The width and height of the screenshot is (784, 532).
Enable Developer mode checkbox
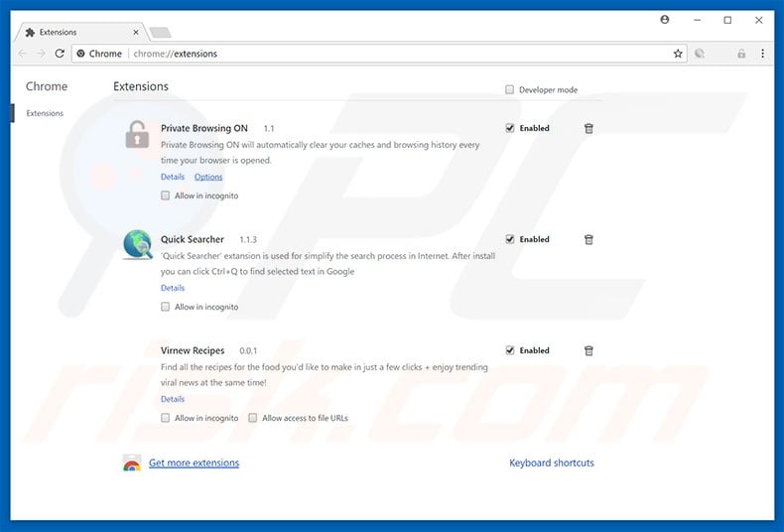[509, 89]
